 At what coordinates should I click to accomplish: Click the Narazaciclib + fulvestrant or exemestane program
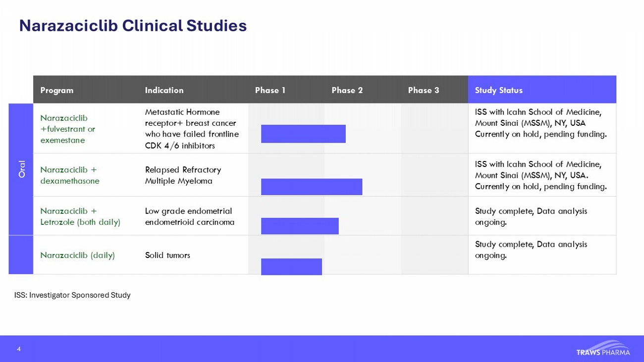click(x=67, y=129)
